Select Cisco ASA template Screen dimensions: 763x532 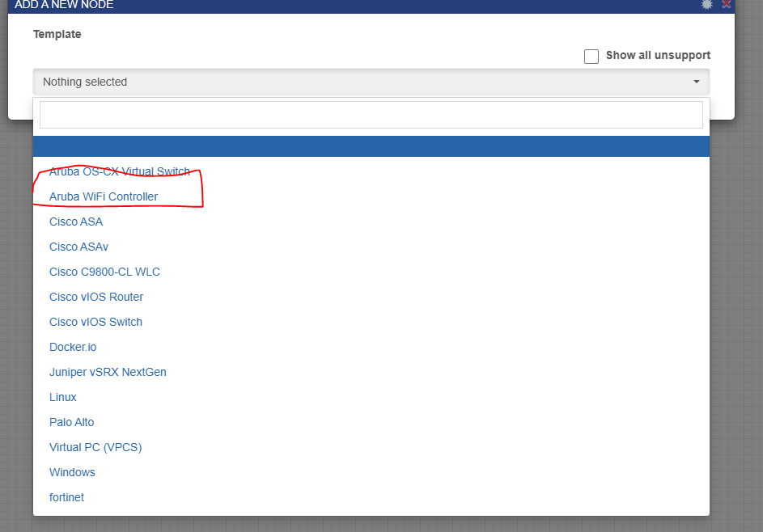tap(371, 222)
